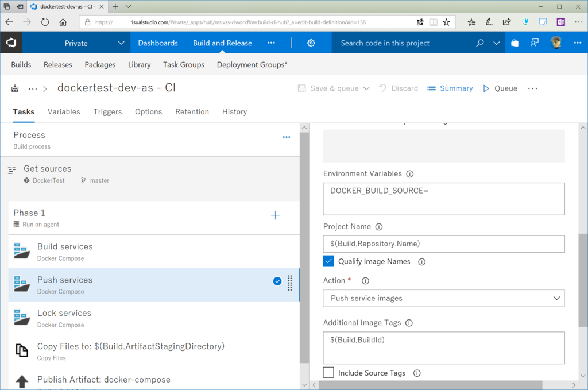Image resolution: width=588 pixels, height=390 pixels.
Task: Open the browser OneNote clipper extension
Action: [560, 22]
